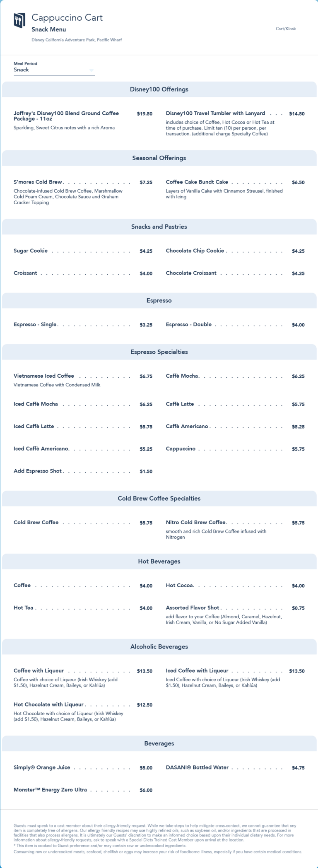Click the Cart/Kiosk label
Screen dimensions: 318x868
point(286,29)
